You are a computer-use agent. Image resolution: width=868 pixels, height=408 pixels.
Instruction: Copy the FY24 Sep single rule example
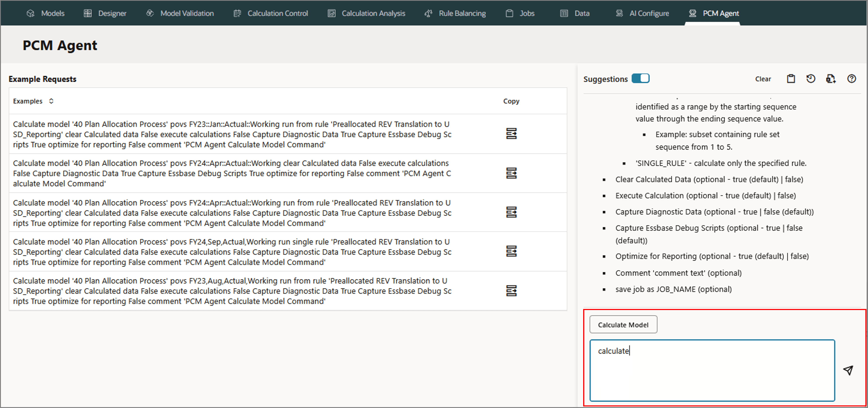pos(511,251)
